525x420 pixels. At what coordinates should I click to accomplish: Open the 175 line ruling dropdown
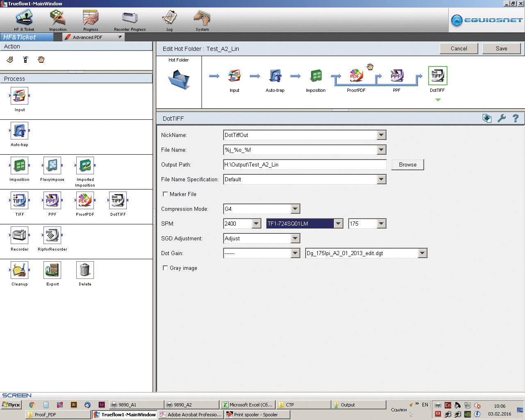click(381, 224)
